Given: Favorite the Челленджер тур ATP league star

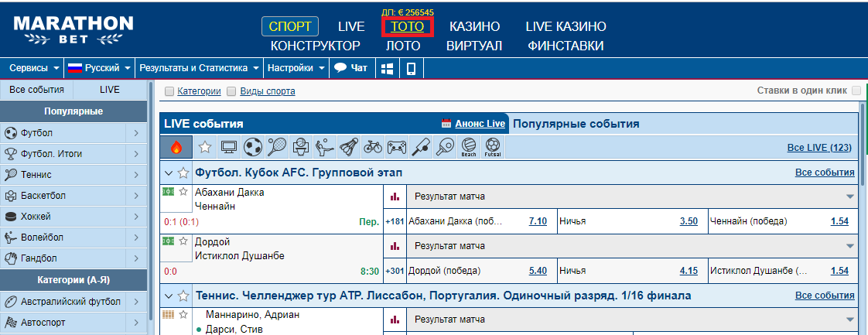Looking at the screenshot, I should coord(183,296).
